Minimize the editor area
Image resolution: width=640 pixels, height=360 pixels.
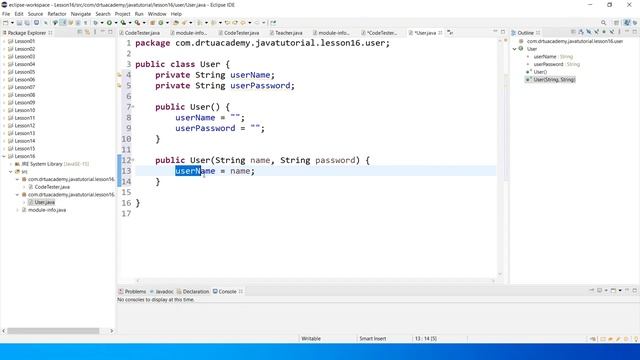pos(496,32)
